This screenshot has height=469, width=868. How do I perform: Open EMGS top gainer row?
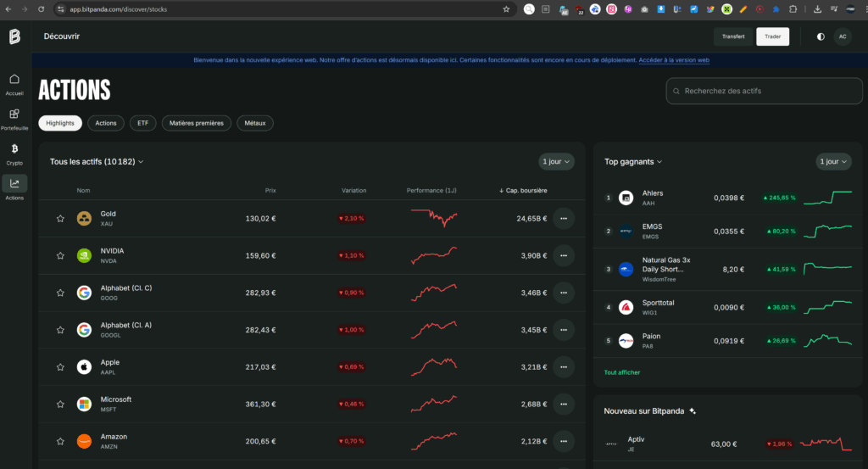tap(728, 231)
